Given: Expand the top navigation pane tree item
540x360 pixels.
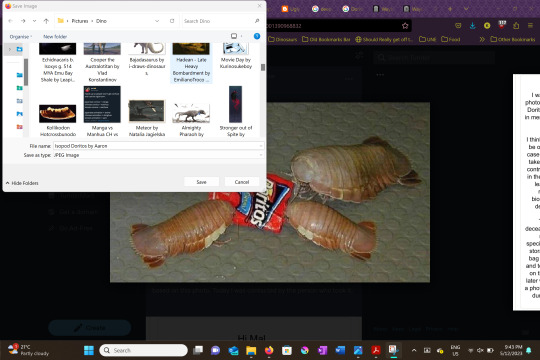Looking at the screenshot, I should 10,49.
